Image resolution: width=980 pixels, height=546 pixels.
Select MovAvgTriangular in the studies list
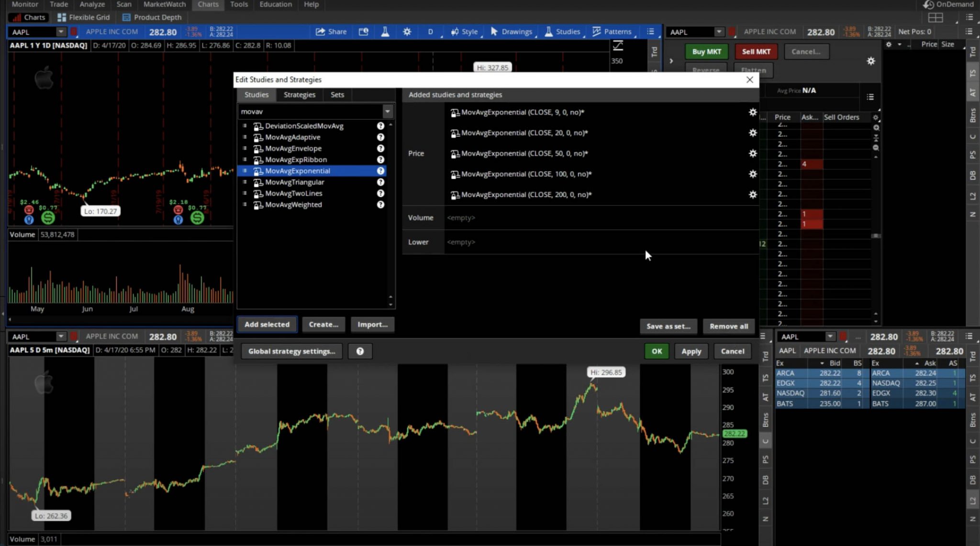pyautogui.click(x=294, y=182)
